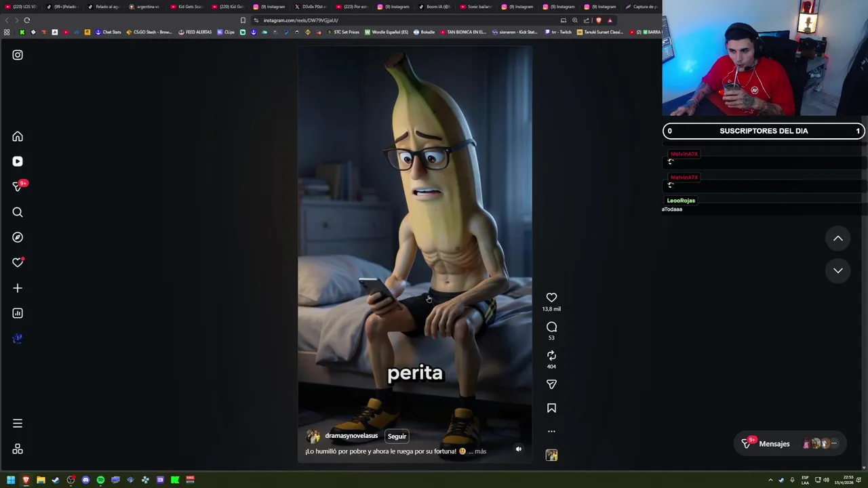Open the 'STC Set Prices' bookmark

point(343,32)
